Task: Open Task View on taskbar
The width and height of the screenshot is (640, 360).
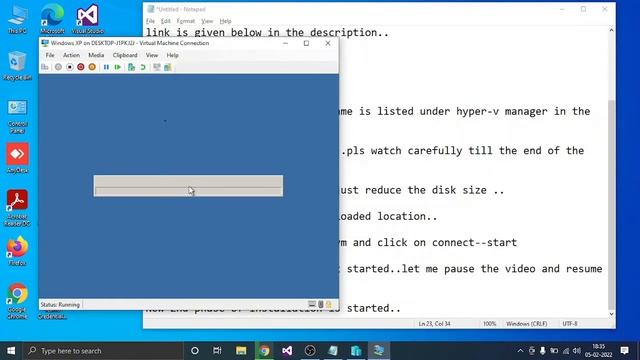Action: point(217,351)
